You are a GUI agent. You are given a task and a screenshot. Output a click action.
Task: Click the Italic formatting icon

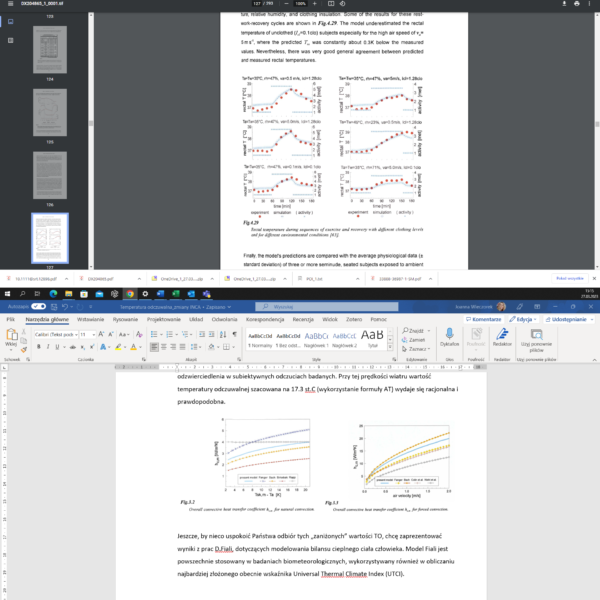click(46, 347)
